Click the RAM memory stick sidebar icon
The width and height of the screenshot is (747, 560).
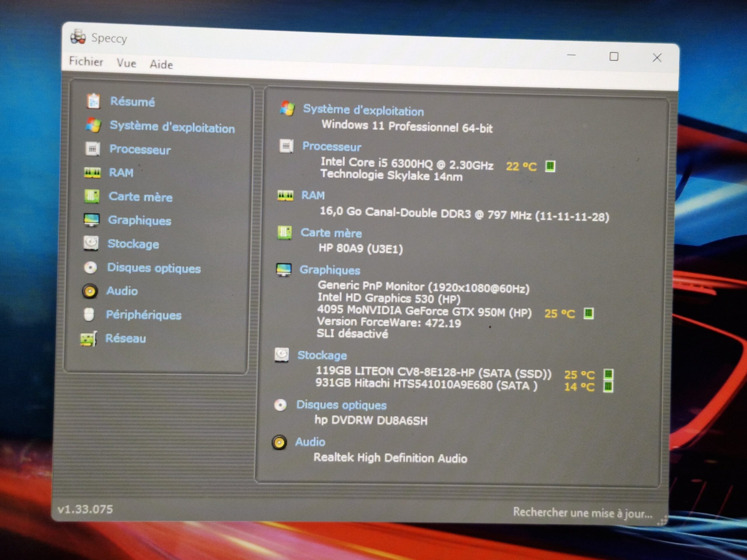tap(92, 173)
